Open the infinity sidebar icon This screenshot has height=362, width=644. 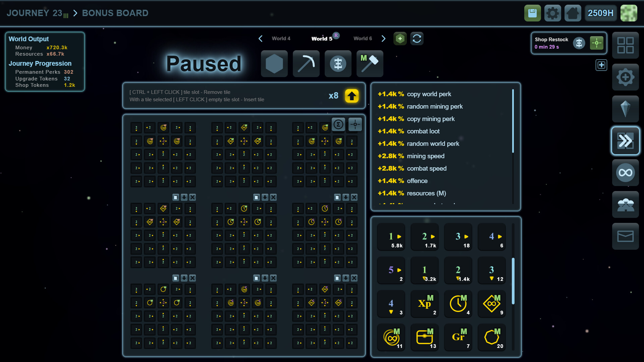(x=625, y=173)
